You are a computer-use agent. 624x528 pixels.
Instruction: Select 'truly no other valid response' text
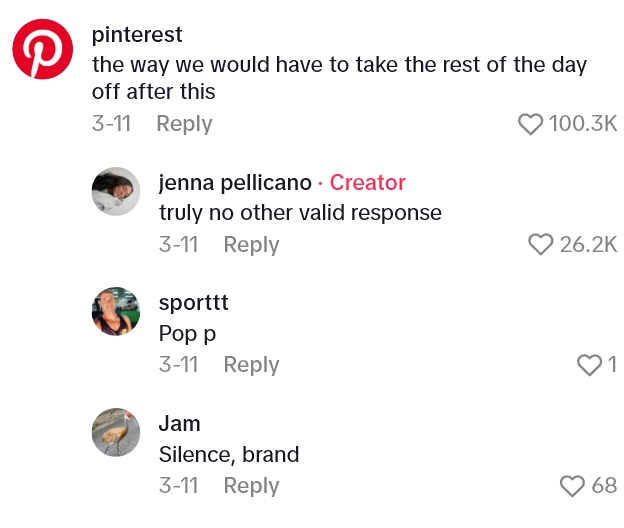click(x=300, y=213)
